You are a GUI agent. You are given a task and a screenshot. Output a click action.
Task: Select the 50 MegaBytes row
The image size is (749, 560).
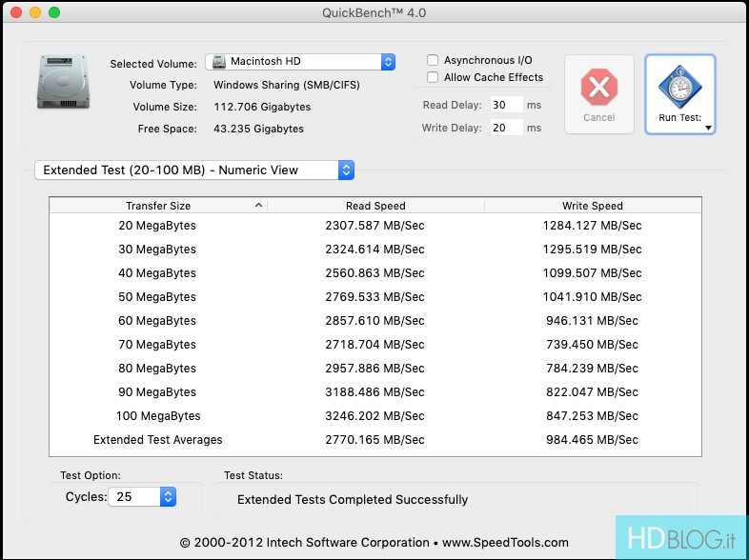(375, 297)
